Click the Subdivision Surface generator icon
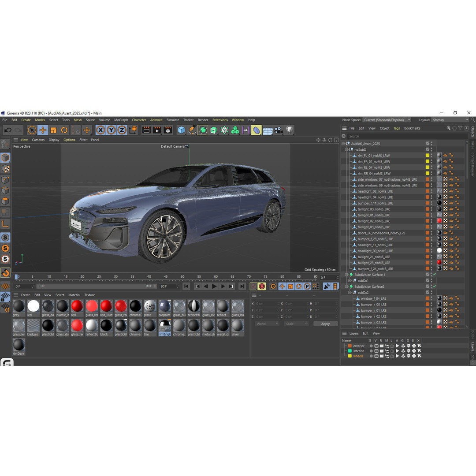The height and width of the screenshot is (476, 476). click(x=203, y=130)
